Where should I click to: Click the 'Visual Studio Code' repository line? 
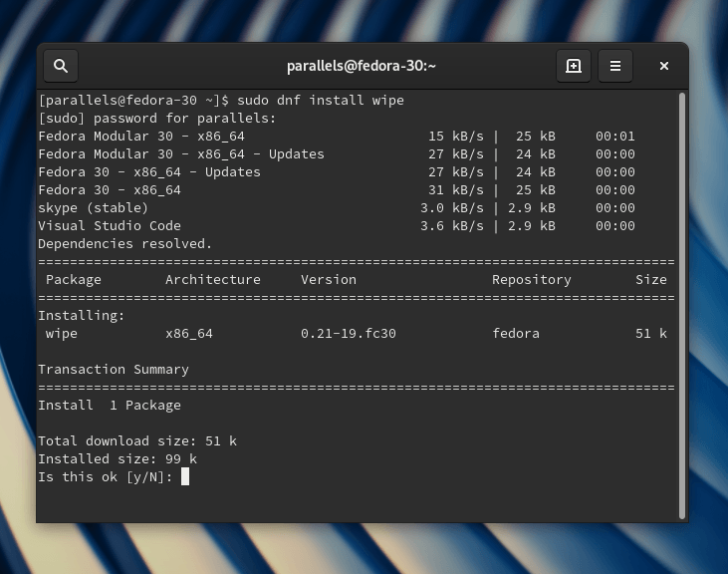pos(110,226)
